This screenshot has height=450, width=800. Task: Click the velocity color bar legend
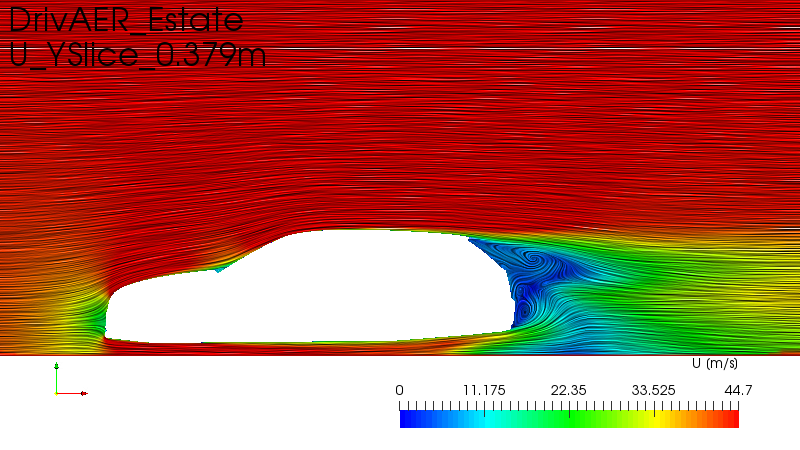click(569, 419)
